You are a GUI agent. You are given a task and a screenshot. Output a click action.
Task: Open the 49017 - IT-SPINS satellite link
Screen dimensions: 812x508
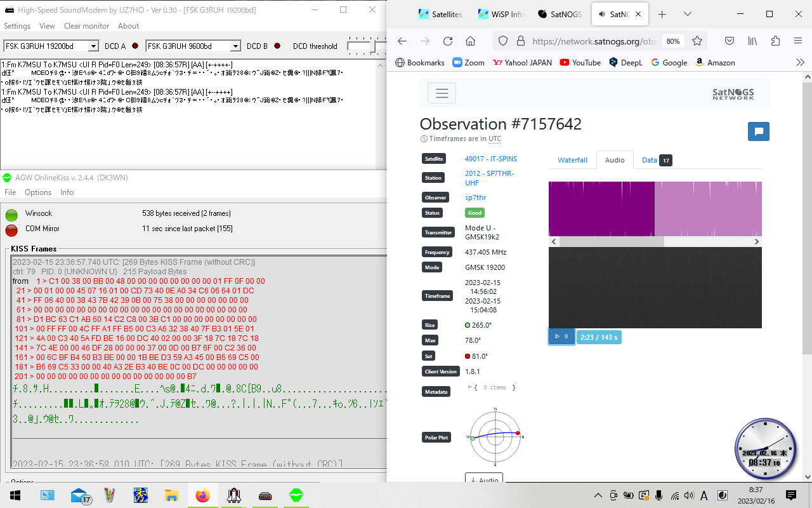[490, 159]
